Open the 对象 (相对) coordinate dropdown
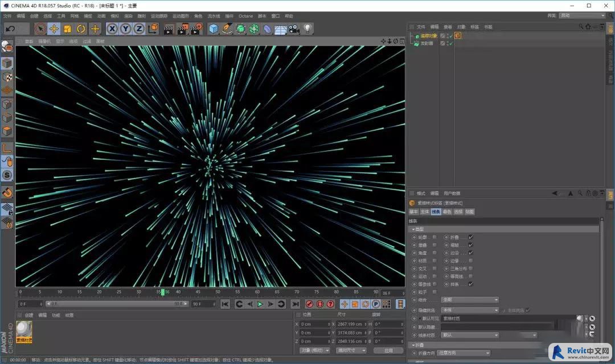The height and width of the screenshot is (364, 615). pos(314,350)
